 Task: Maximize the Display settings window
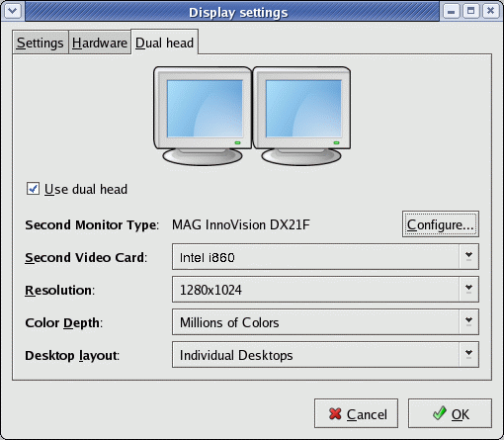point(470,11)
